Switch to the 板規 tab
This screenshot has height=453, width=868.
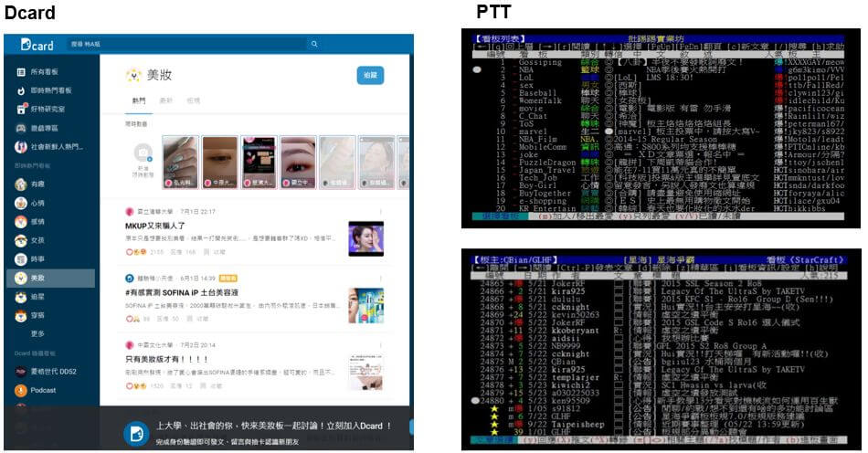click(x=193, y=100)
